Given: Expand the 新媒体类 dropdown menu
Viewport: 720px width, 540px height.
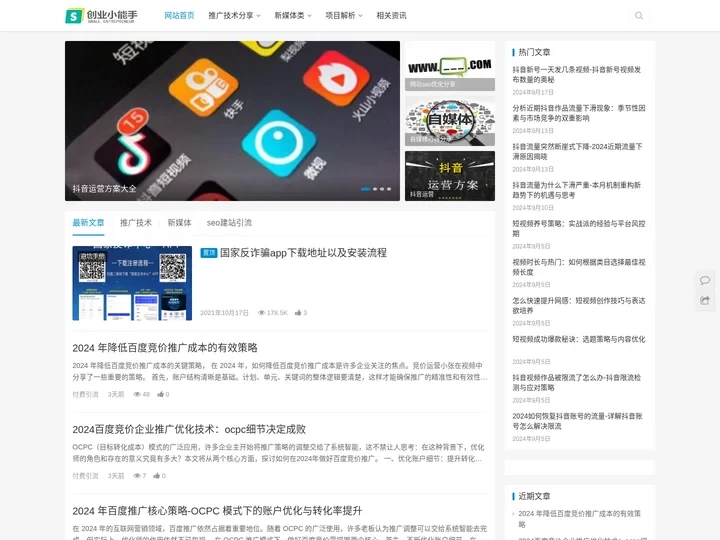Looking at the screenshot, I should pyautogui.click(x=293, y=16).
